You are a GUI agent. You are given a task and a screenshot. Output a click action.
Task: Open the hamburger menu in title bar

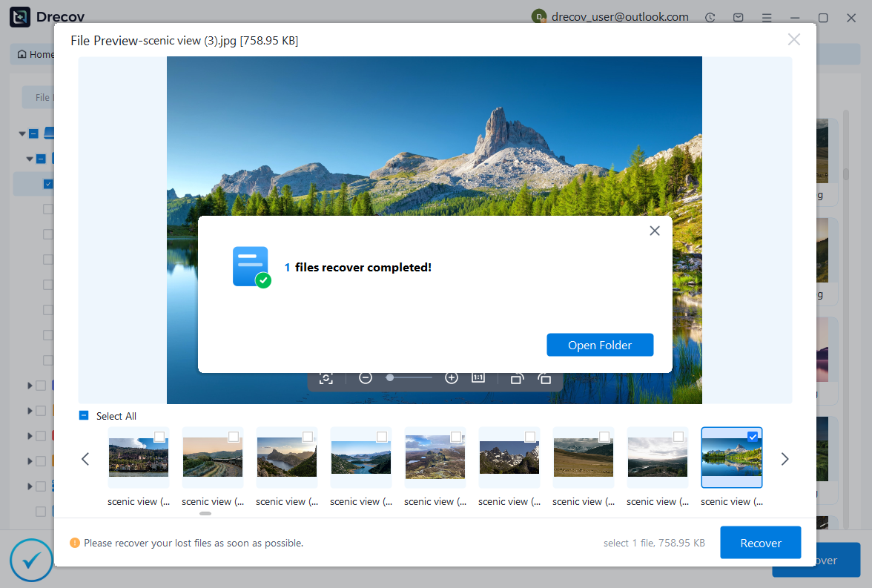click(767, 17)
